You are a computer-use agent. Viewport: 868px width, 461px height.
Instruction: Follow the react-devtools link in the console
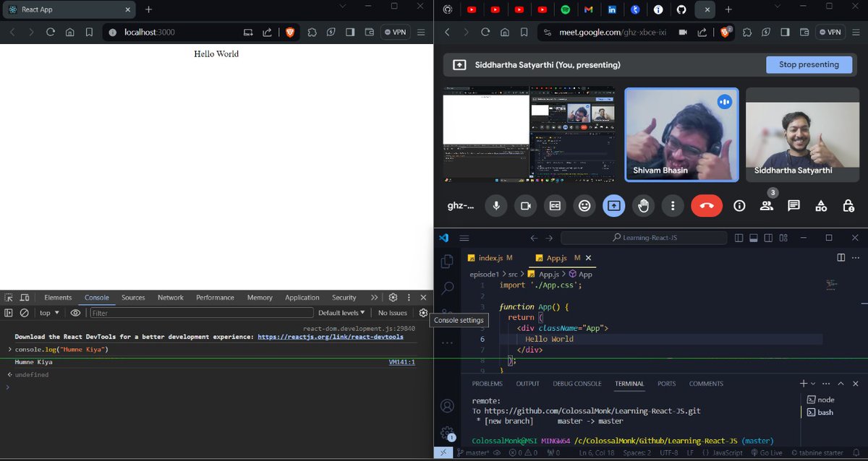point(331,337)
